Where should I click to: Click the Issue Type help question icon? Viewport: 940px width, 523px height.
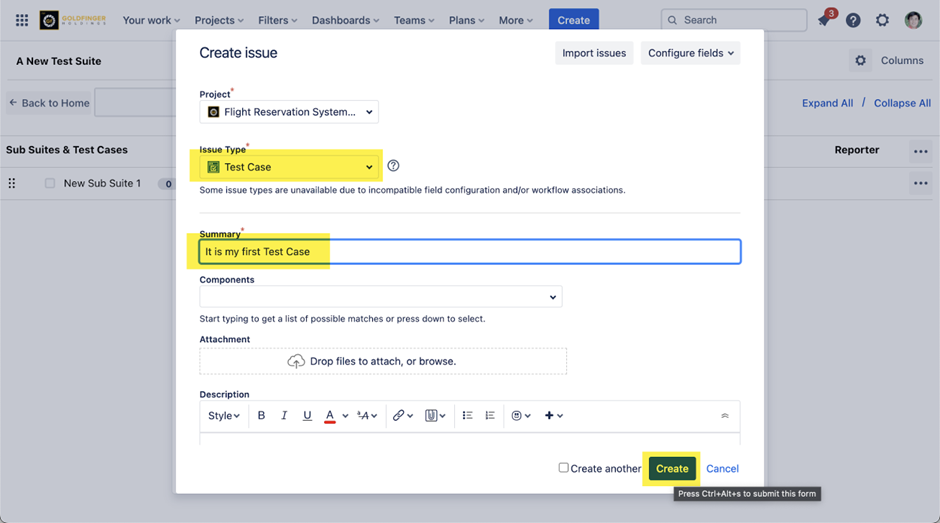[393, 166]
